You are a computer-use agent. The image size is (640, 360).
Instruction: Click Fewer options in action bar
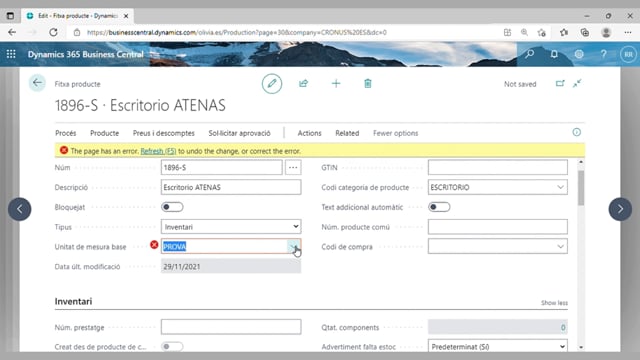click(396, 133)
